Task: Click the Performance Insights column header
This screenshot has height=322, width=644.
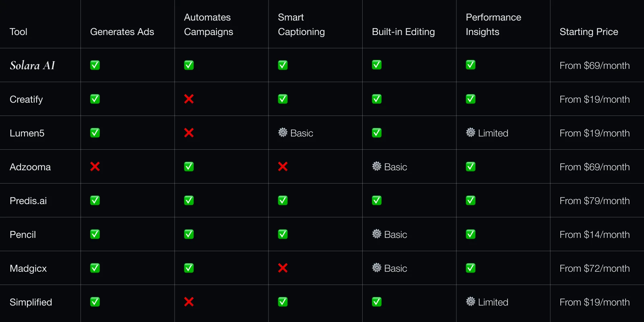Action: 493,25
